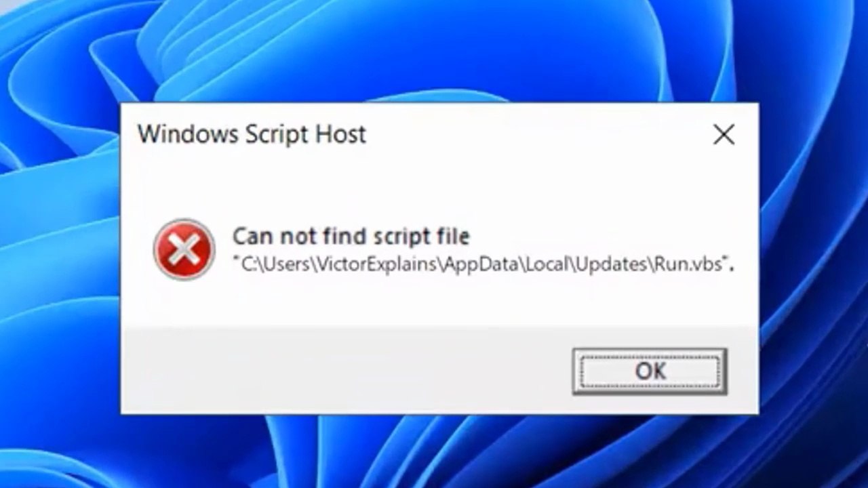868x488 pixels.
Task: Click the C: drive letter in the path
Action: pyautogui.click(x=246, y=264)
